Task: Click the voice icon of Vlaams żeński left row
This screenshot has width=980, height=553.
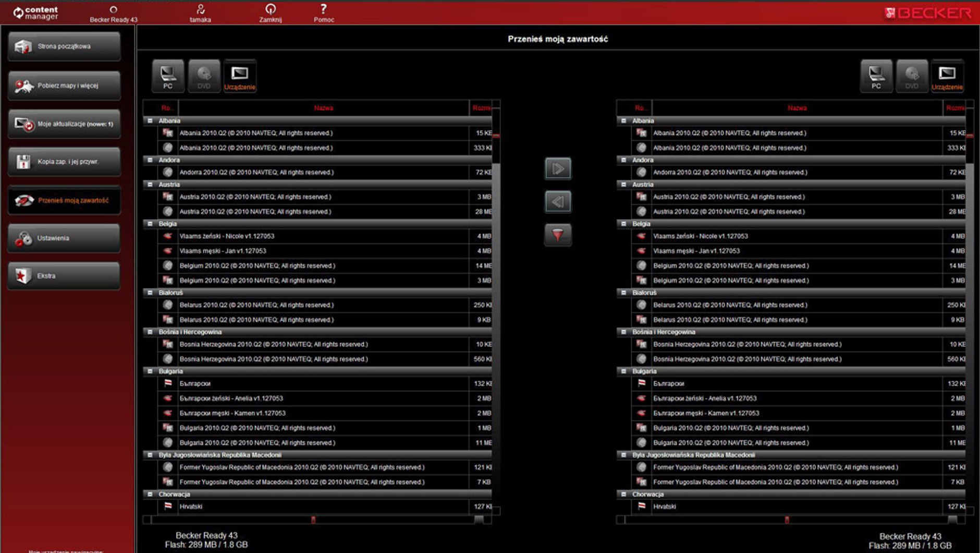Action: coord(168,236)
